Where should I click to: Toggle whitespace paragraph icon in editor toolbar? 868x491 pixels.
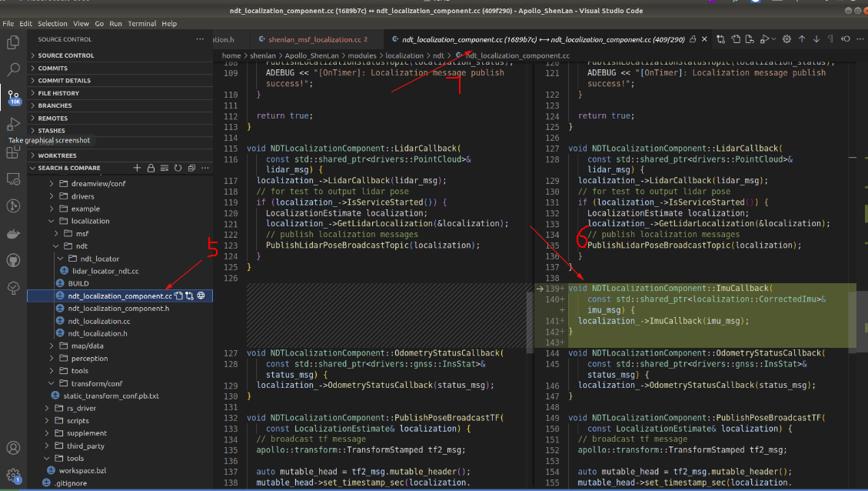(830, 39)
